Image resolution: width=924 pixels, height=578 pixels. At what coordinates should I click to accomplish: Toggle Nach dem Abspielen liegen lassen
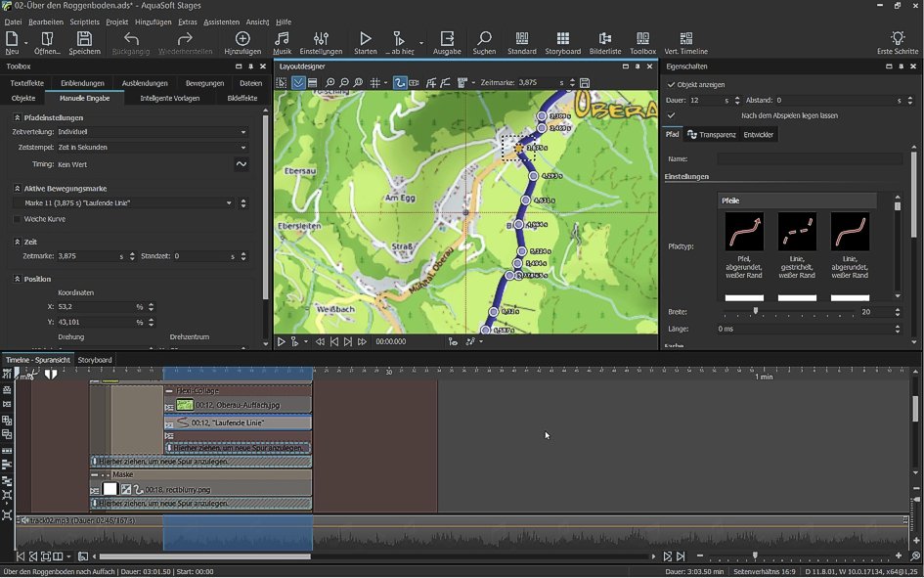(x=672, y=115)
